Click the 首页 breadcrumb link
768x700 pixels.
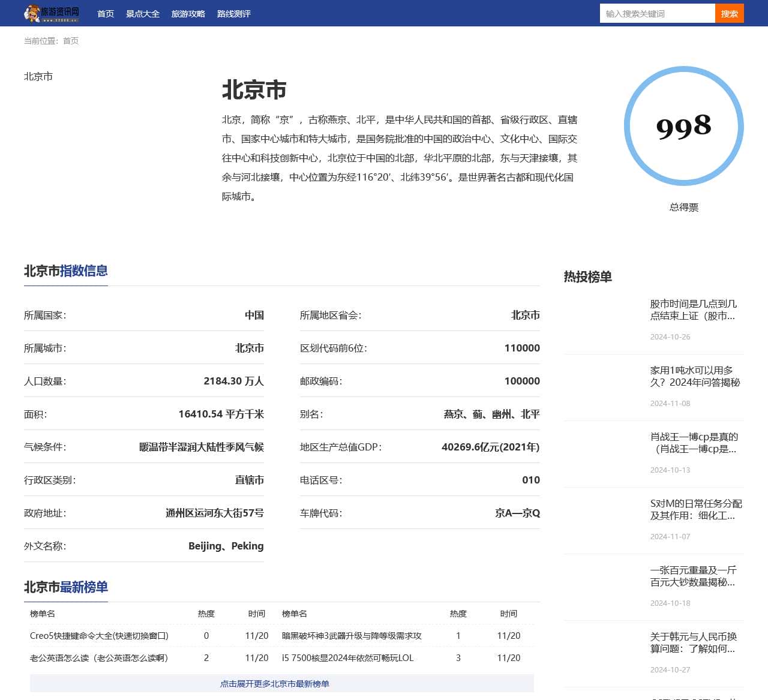(71, 41)
